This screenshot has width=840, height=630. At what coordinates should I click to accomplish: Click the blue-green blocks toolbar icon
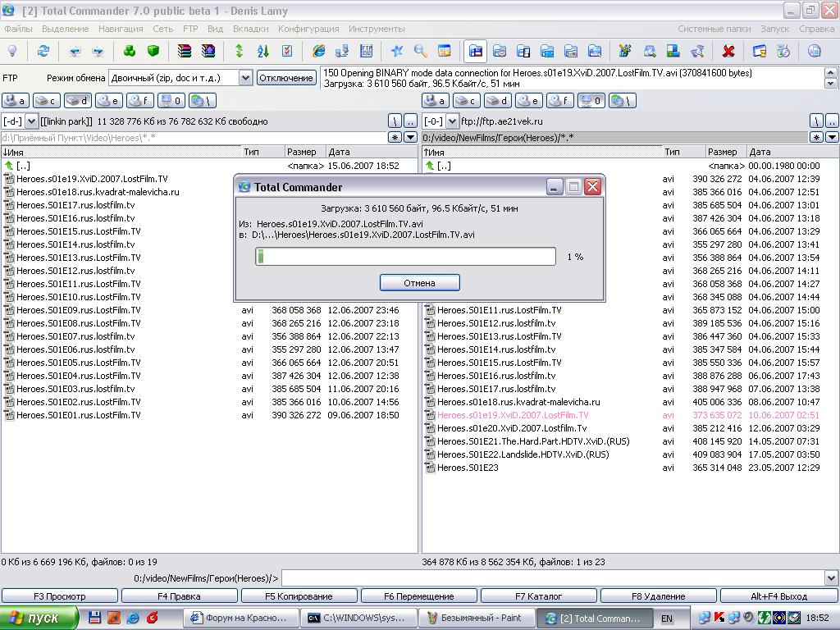coord(673,51)
